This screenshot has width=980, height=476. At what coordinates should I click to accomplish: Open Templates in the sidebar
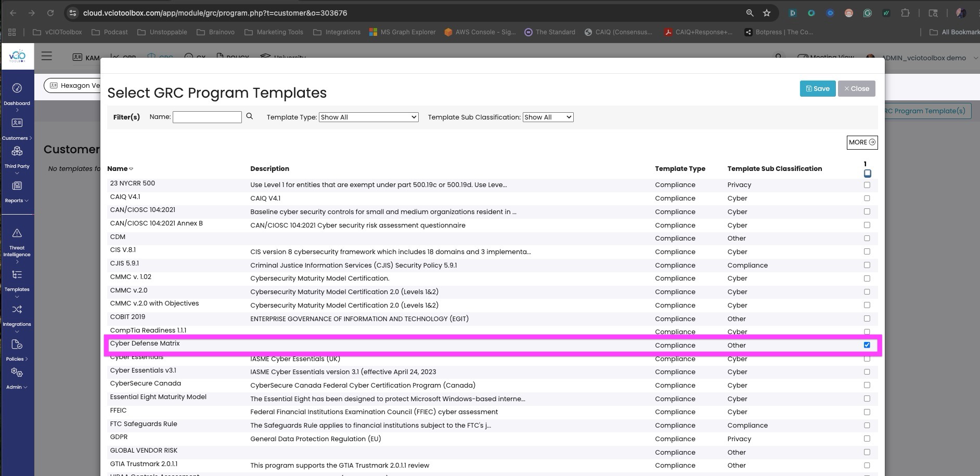pyautogui.click(x=17, y=283)
